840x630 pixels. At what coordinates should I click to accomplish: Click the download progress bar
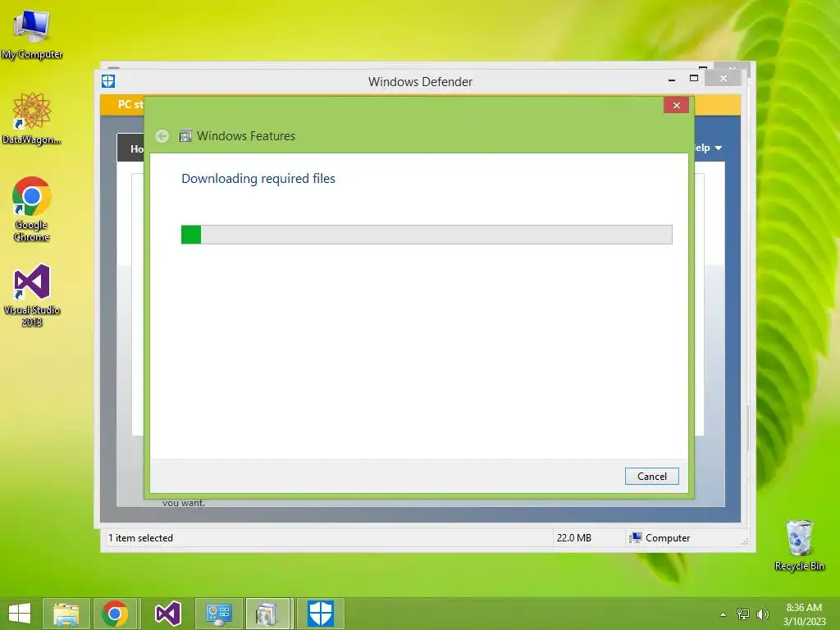point(427,235)
